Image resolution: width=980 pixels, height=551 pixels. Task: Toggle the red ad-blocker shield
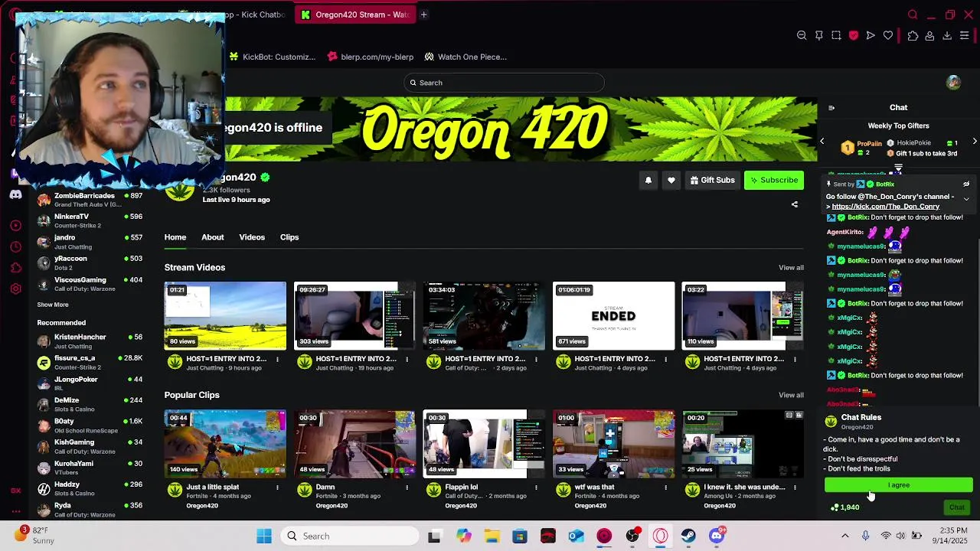(x=854, y=35)
